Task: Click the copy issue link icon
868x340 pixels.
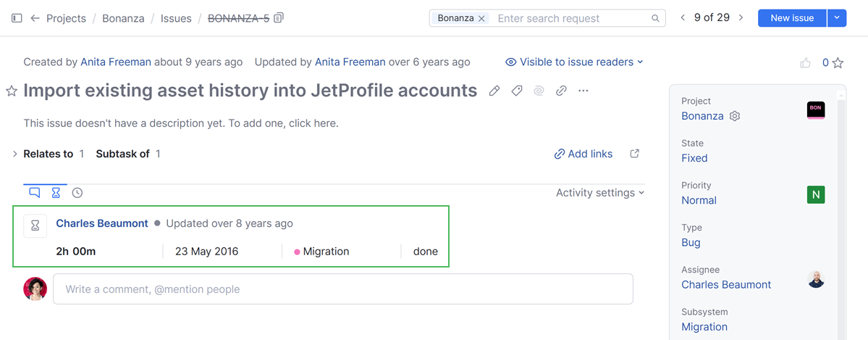Action: pos(561,91)
